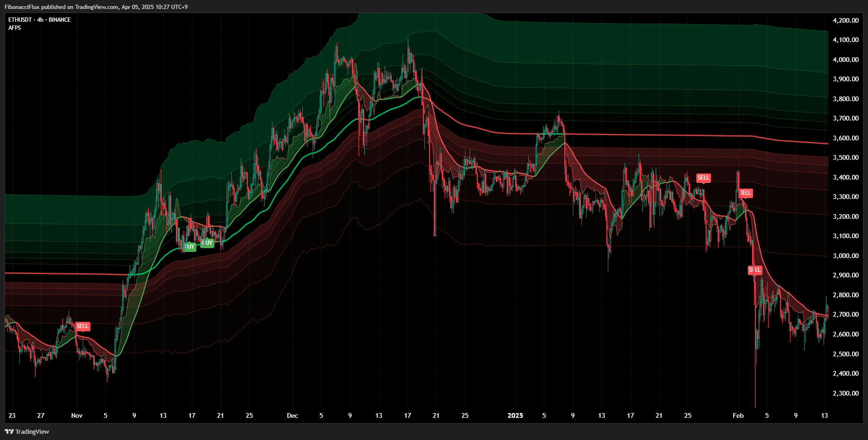Click the Feb label on the time axis
Screen dimensions: 868x440
pyautogui.click(x=738, y=415)
